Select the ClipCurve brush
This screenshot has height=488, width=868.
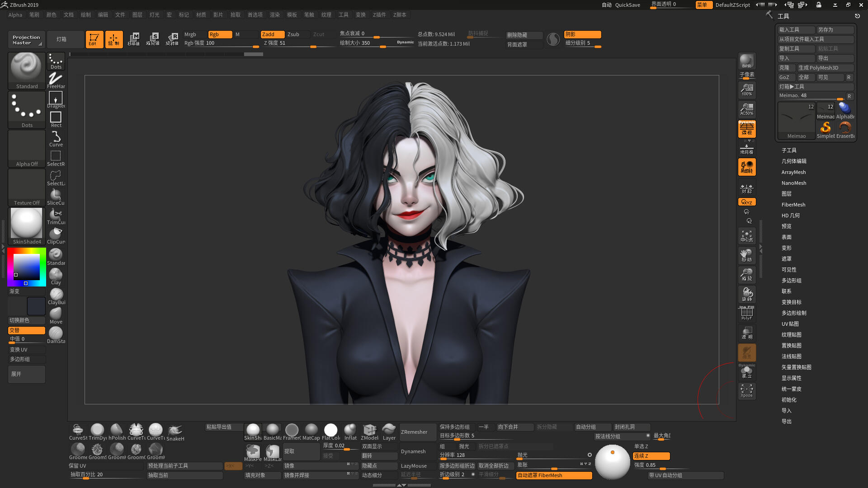pos(56,236)
